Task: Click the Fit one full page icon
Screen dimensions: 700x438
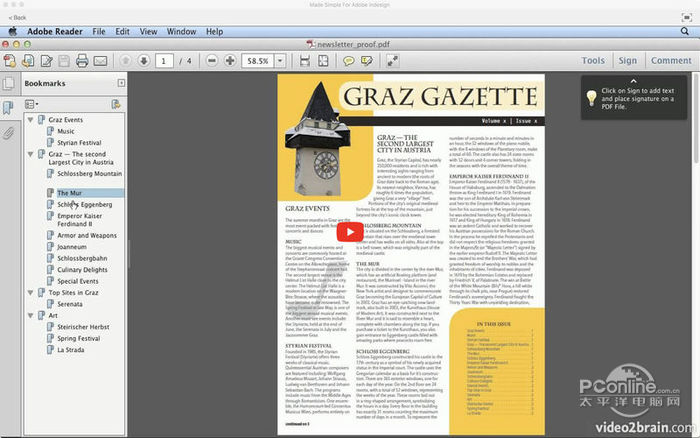Action: click(323, 61)
